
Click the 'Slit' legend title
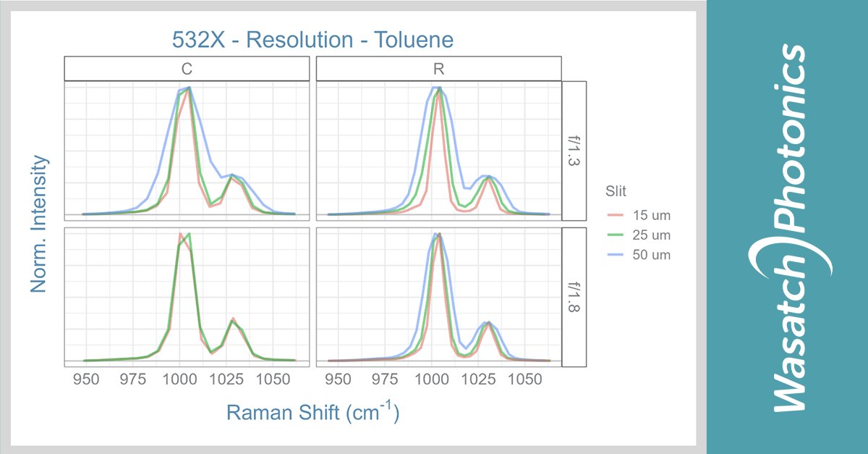click(616, 191)
